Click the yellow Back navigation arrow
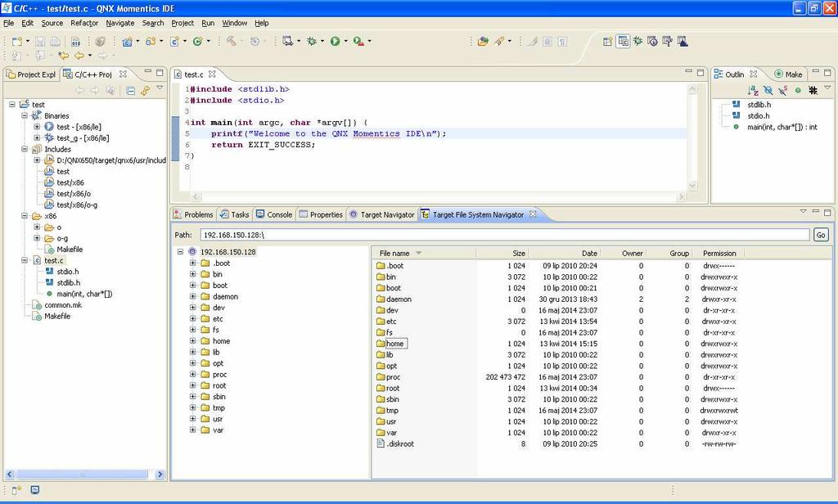Viewport: 838px width, 504px height. point(79,55)
